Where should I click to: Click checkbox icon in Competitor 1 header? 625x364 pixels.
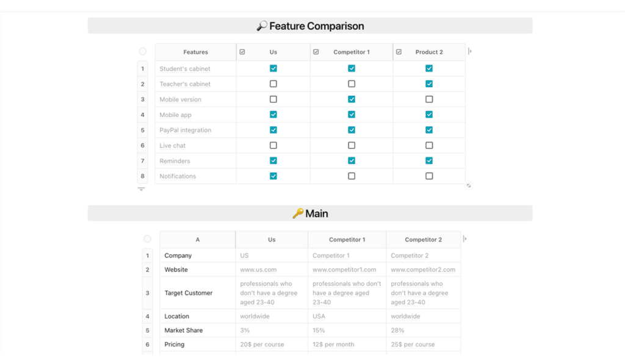[316, 52]
